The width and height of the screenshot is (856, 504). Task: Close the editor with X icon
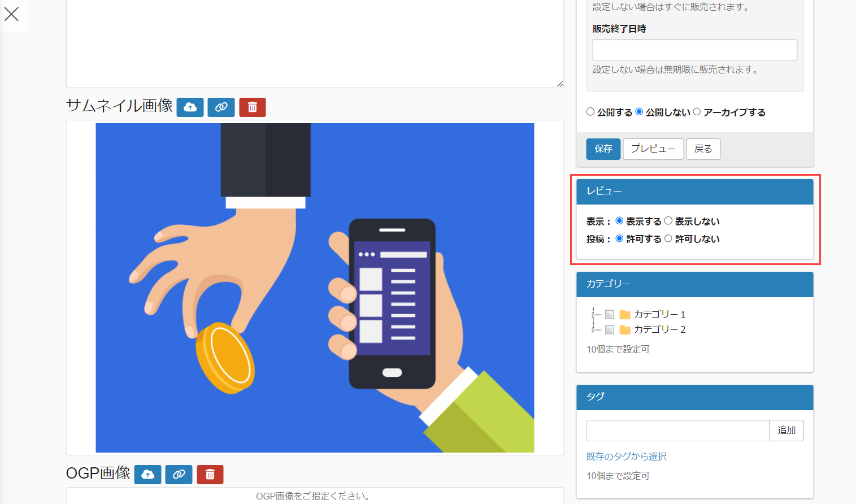(x=11, y=14)
